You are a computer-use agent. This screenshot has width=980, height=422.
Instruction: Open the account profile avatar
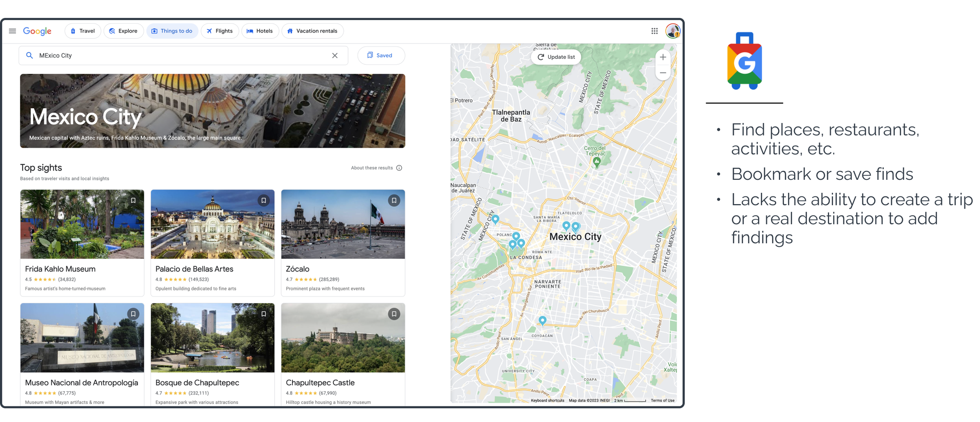(673, 31)
